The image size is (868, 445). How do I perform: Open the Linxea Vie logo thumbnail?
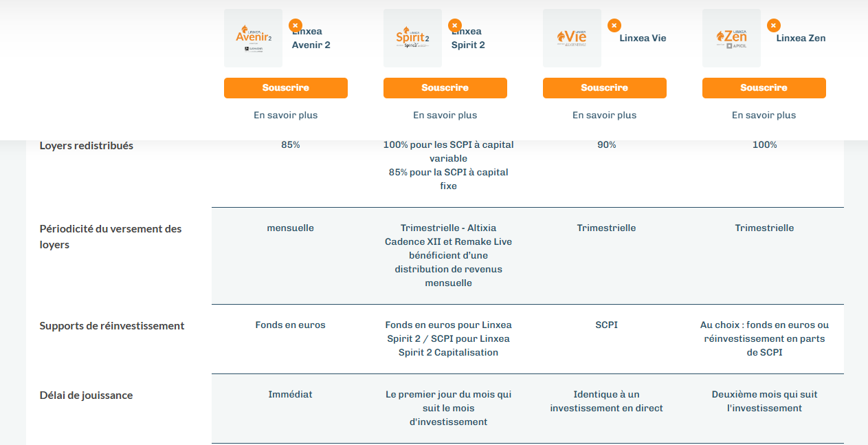(x=572, y=38)
